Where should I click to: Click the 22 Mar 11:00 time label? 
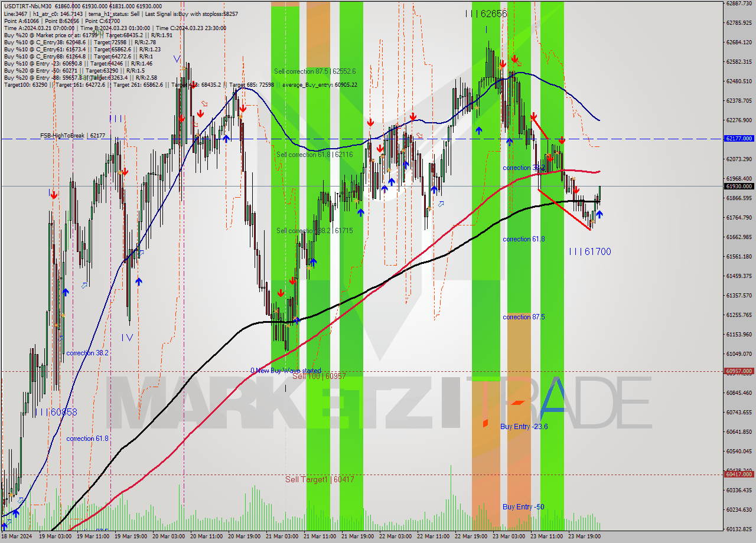click(433, 537)
